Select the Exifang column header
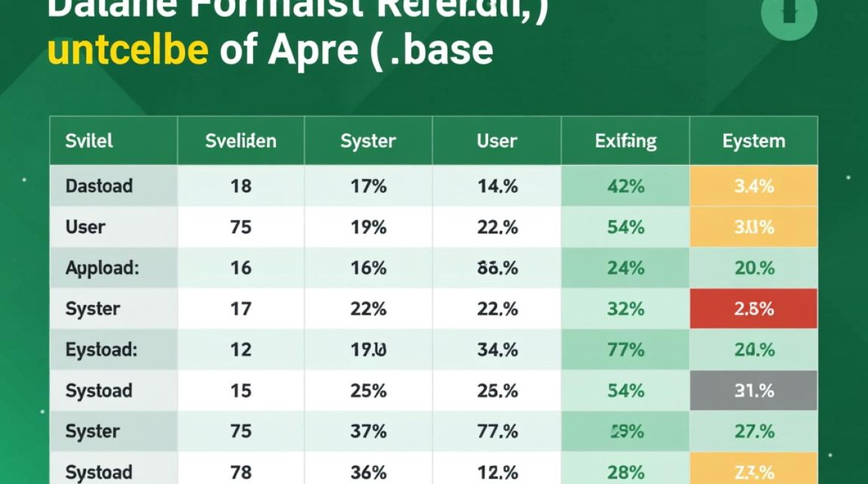 625,141
